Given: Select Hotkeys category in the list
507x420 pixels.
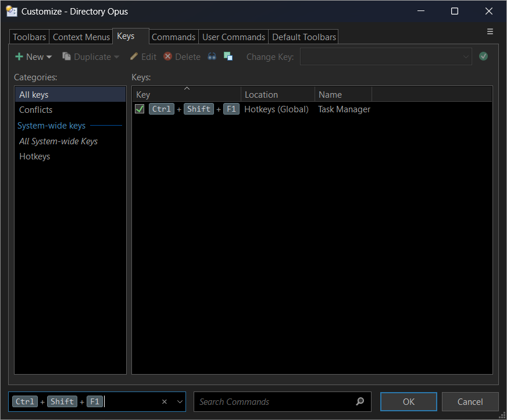Looking at the screenshot, I should point(34,156).
